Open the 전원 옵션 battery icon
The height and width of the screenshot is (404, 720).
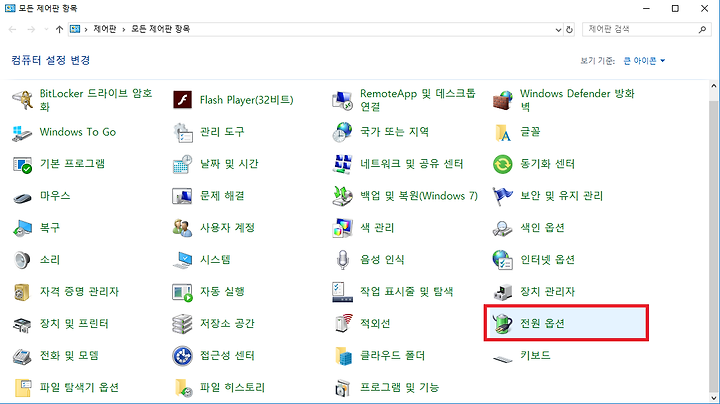(502, 324)
